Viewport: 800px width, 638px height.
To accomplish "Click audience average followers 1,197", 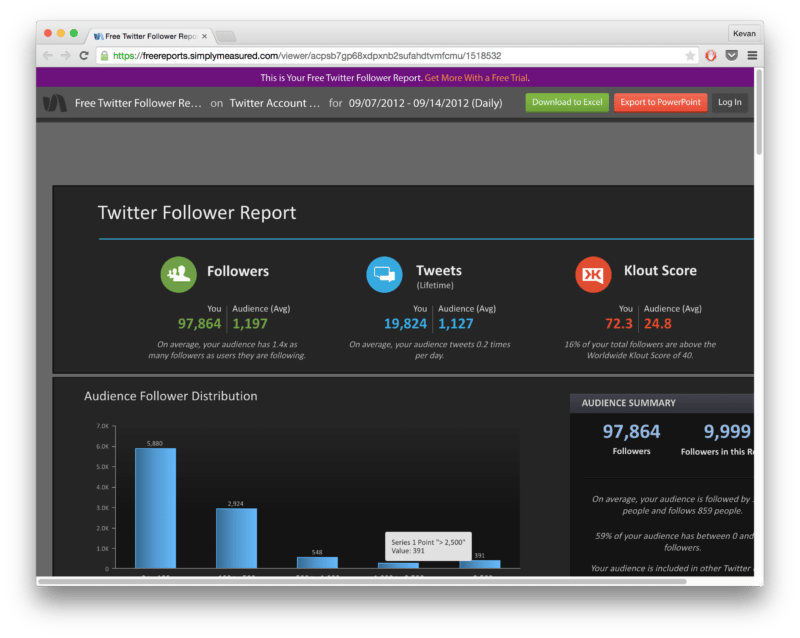I will pyautogui.click(x=250, y=324).
